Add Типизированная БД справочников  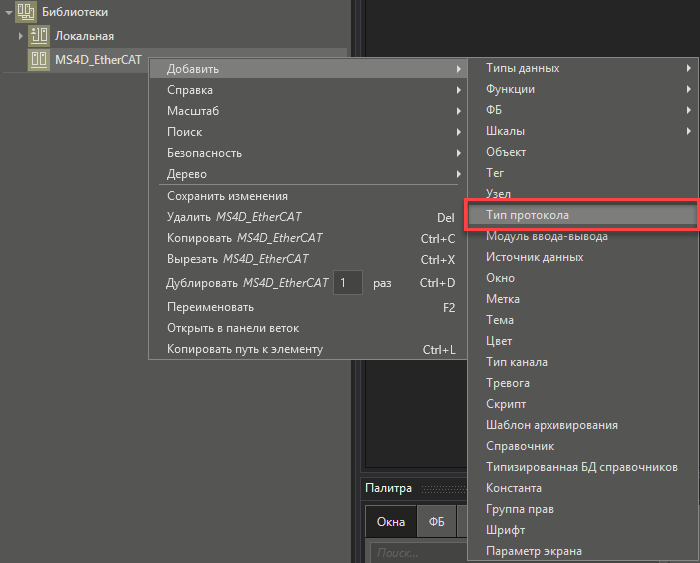click(x=583, y=467)
